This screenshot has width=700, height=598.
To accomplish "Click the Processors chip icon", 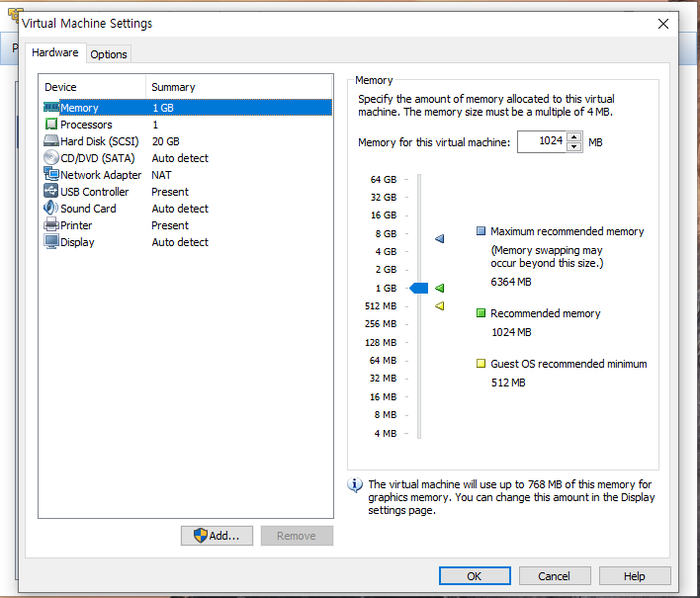I will (51, 125).
